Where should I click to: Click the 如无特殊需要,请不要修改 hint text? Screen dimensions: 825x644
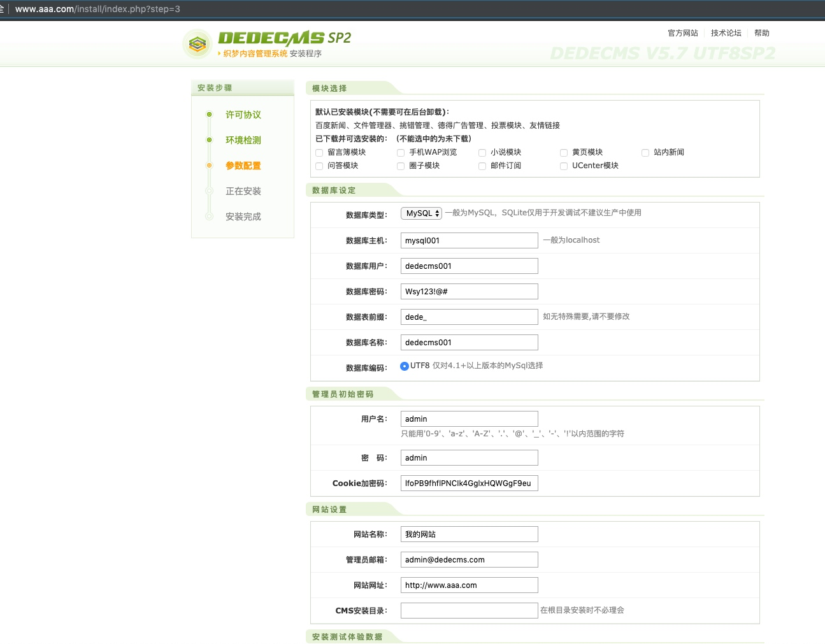click(x=586, y=317)
